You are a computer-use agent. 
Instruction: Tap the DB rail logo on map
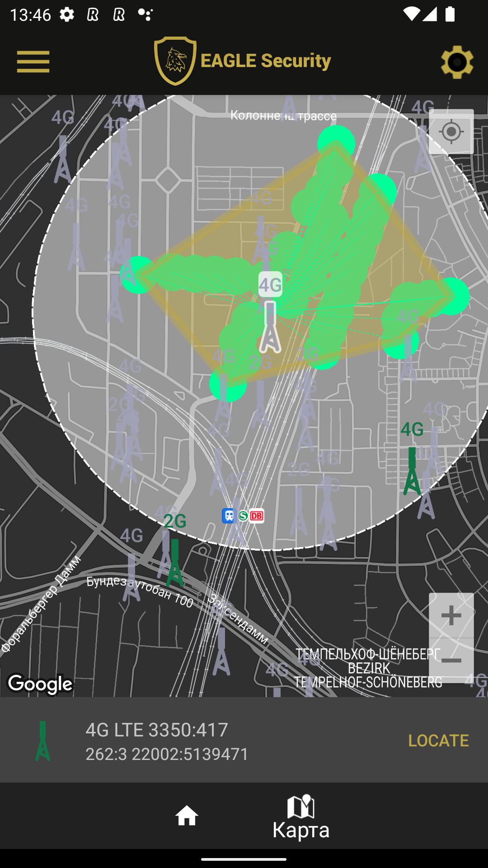tap(257, 516)
